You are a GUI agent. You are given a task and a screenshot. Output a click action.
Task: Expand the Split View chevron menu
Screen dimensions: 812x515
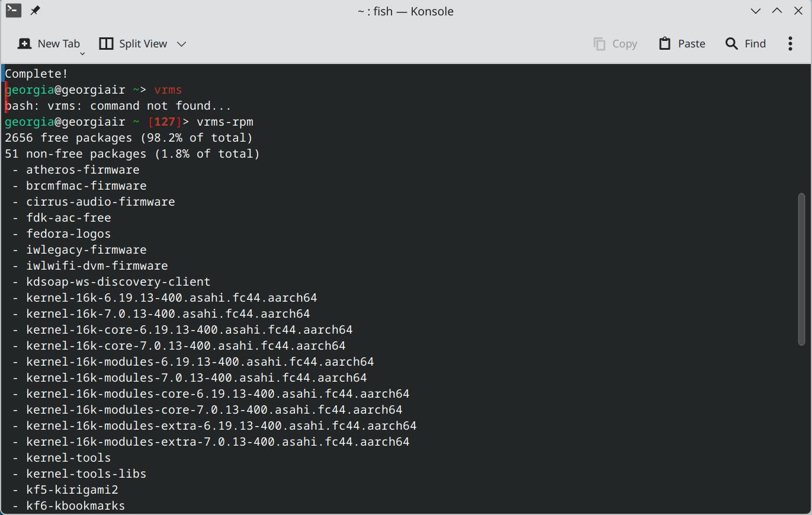tap(182, 44)
